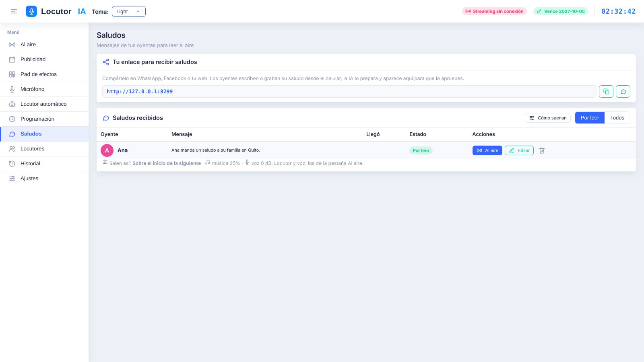Click Ana's avatar circle
This screenshot has width=644, height=362.
[107, 150]
